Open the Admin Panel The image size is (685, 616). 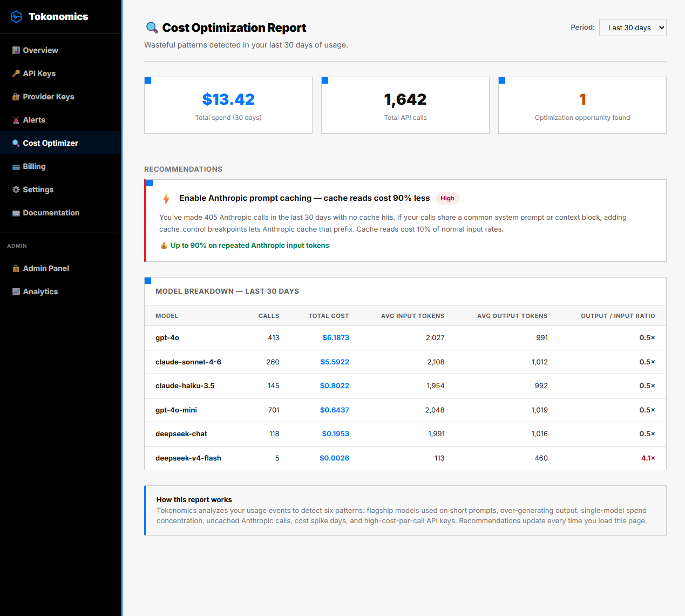(x=60, y=268)
